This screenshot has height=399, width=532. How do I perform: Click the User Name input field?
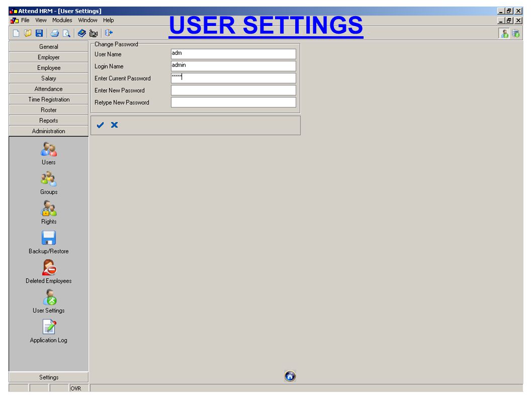[x=233, y=54]
